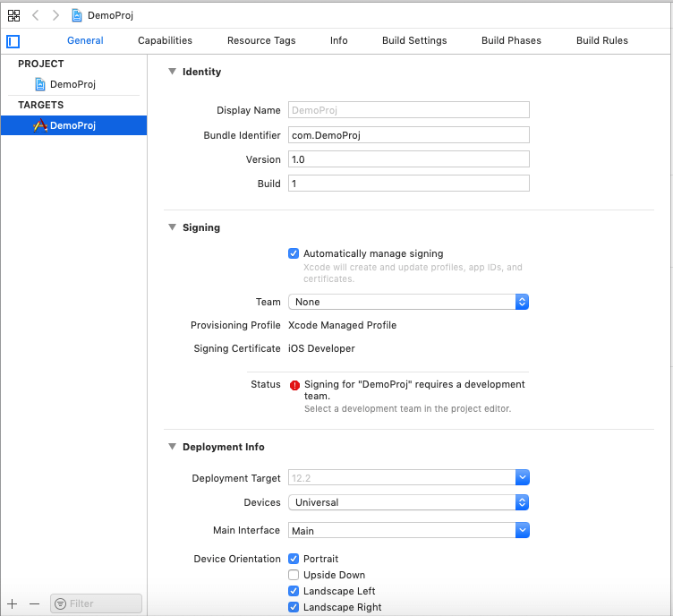Viewport: 673px width, 616px height.
Task: Click the DemoProj target app icon
Action: coord(40,125)
